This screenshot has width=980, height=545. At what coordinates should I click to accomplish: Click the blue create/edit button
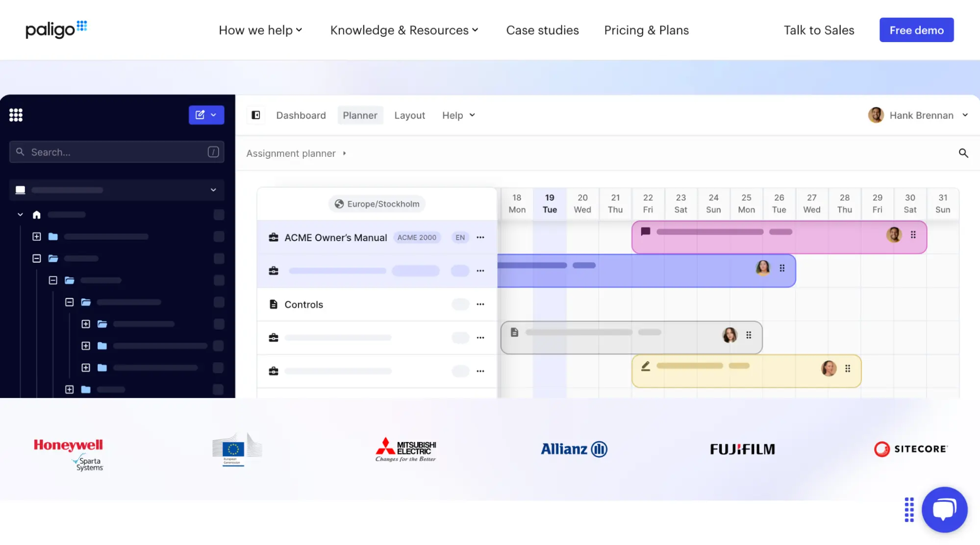206,115
